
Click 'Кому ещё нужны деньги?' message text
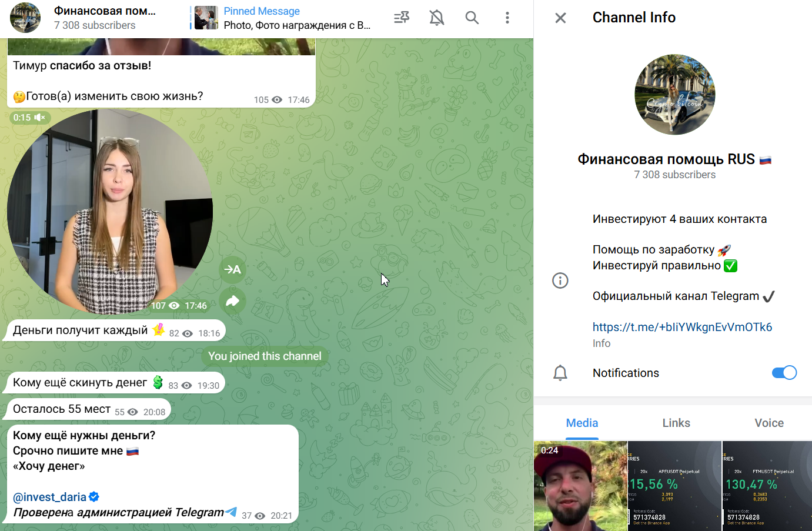[x=84, y=436]
